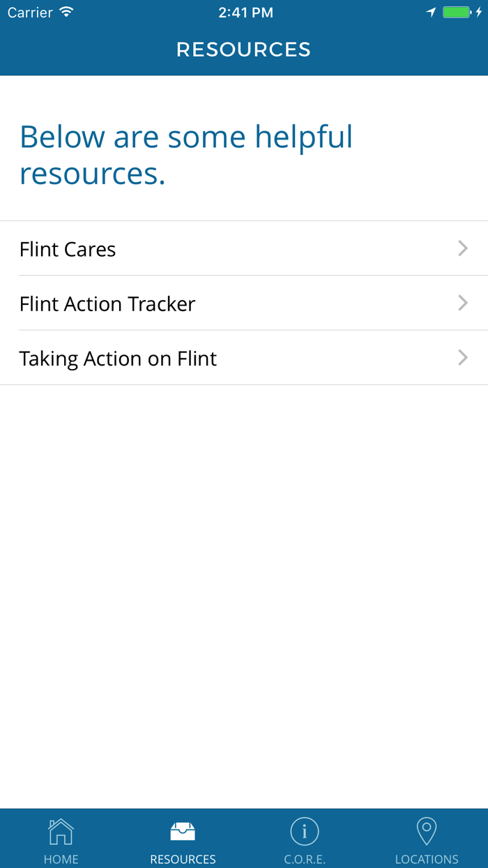This screenshot has width=488, height=868.
Task: Tap the 2:41 PM clock in status bar
Action: 245,13
